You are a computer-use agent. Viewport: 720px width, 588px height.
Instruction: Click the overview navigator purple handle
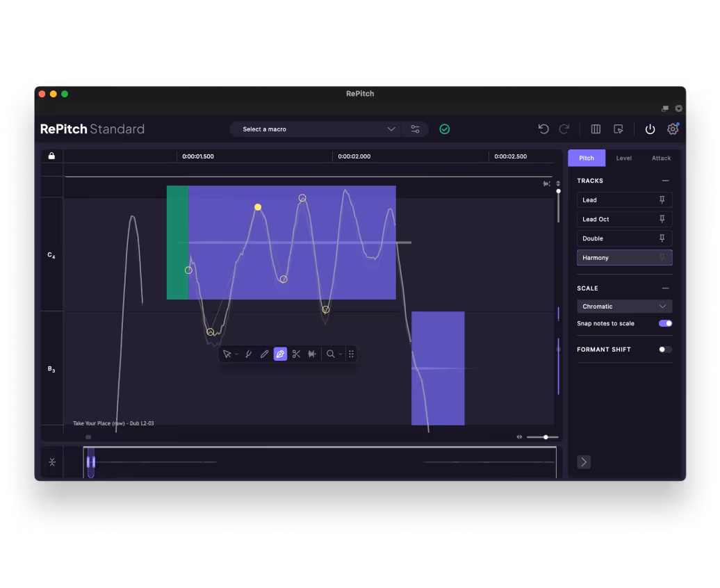click(x=91, y=462)
